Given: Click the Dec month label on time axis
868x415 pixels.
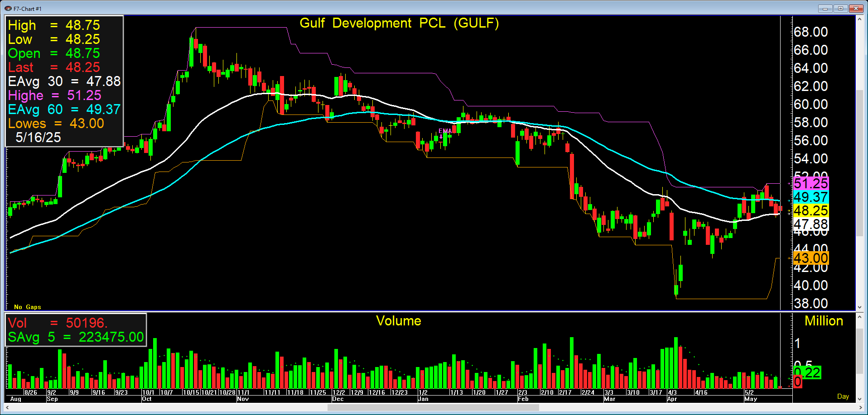Looking at the screenshot, I should 338,399.
